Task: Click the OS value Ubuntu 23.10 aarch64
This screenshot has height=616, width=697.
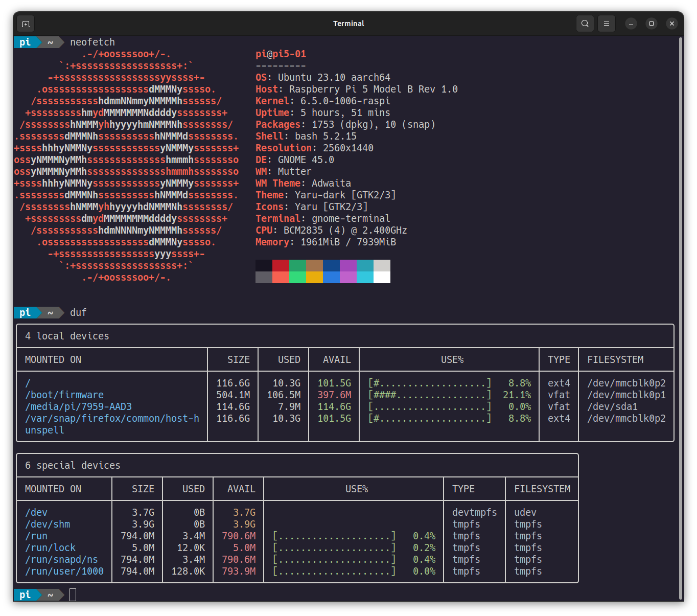Action: pos(334,77)
